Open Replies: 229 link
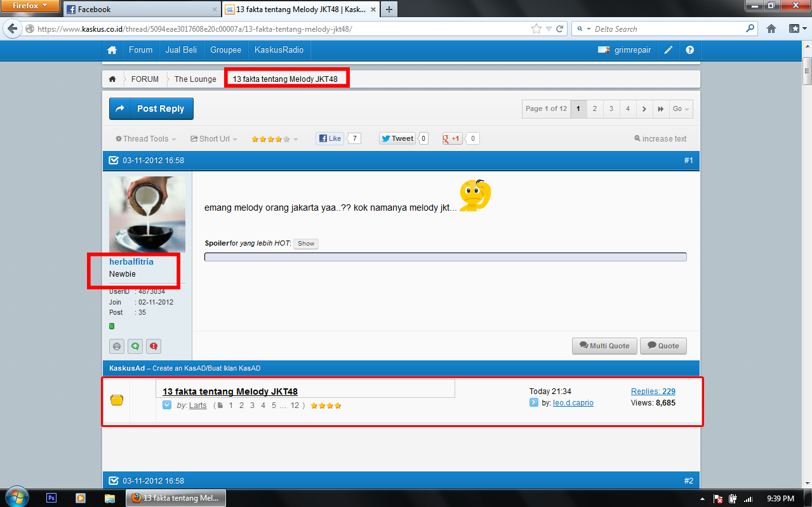Viewport: 812px width, 507px height. 653,392
